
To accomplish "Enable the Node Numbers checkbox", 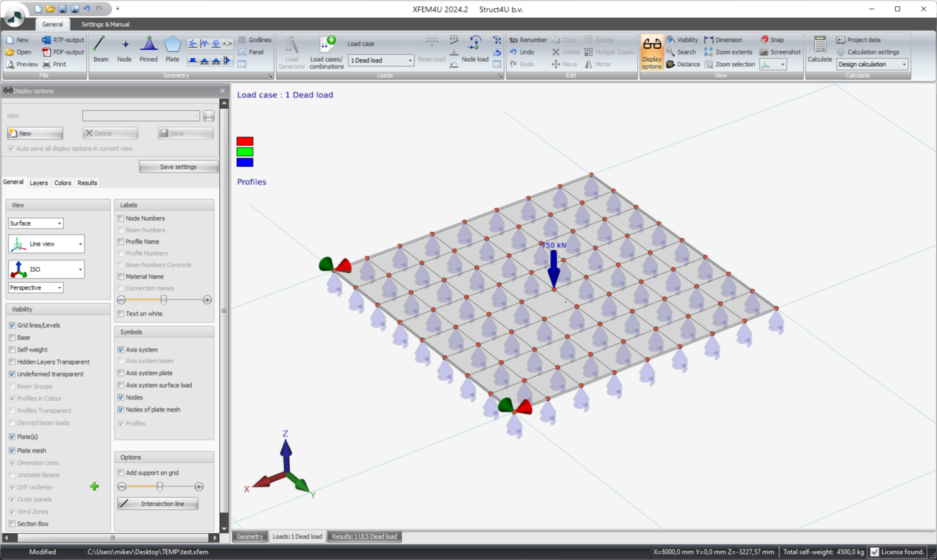I will tap(121, 219).
